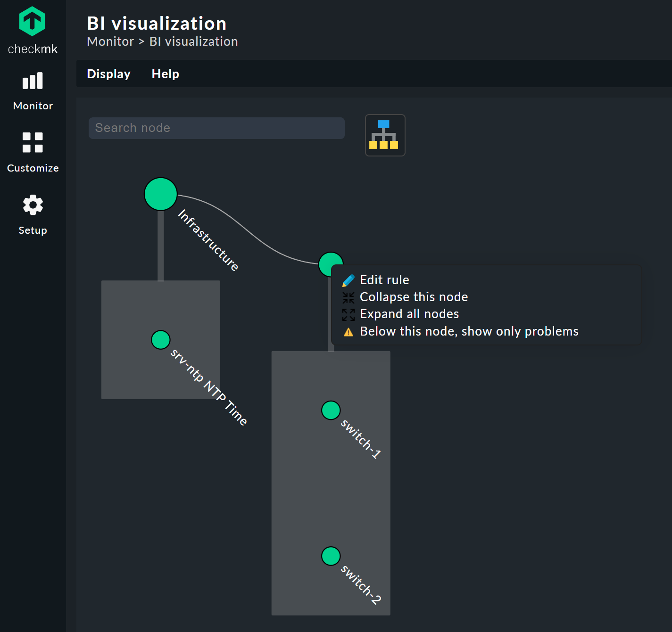
Task: Click the pencil icon beside Edit rule
Action: click(x=348, y=279)
